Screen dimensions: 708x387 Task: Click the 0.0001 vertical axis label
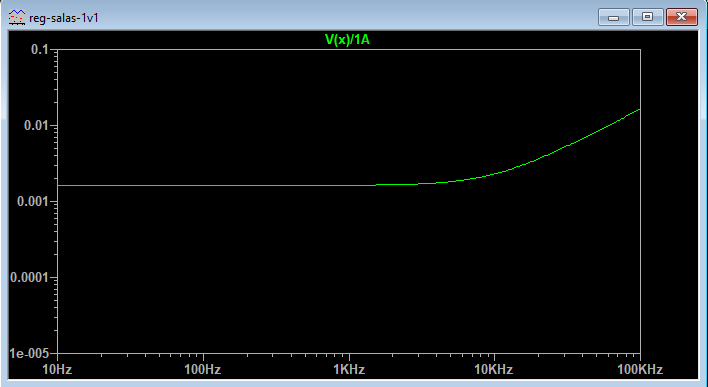[29, 277]
